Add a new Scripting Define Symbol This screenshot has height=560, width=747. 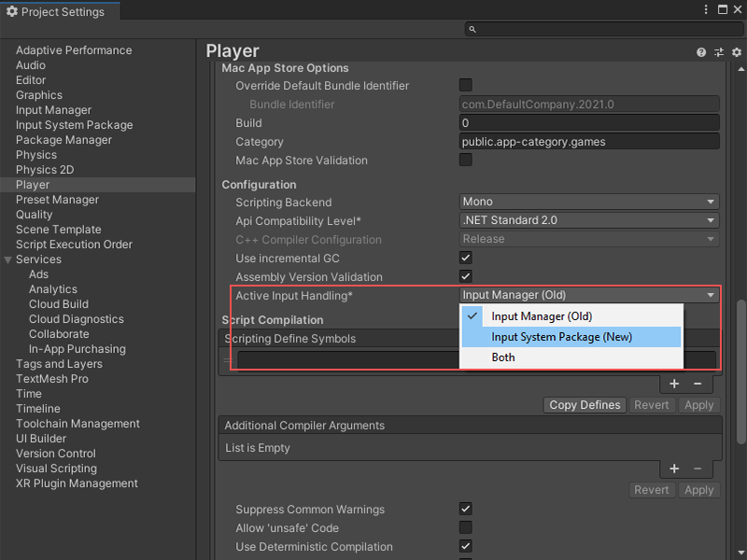tap(674, 384)
